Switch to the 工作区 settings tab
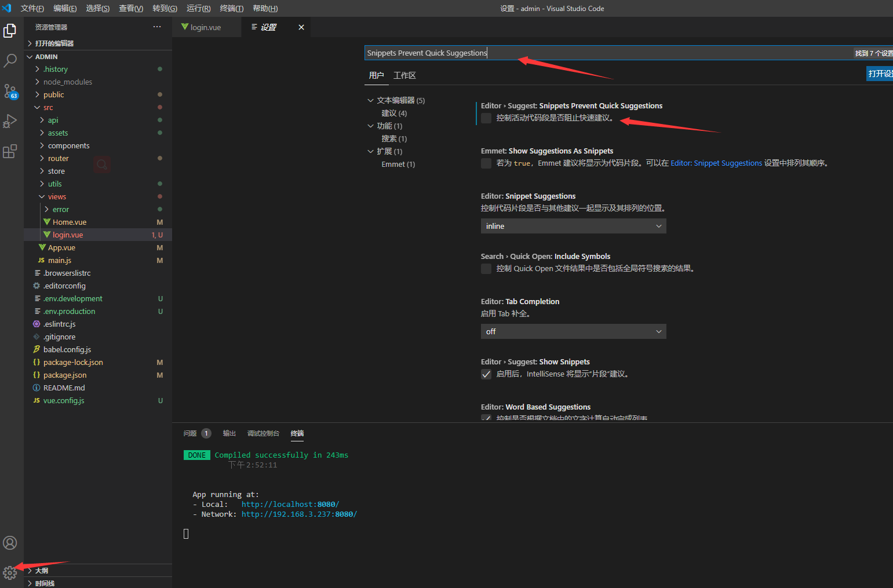 (404, 75)
